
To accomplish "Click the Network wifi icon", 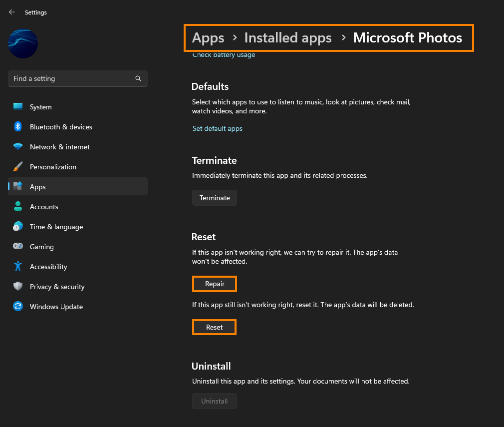I will (x=18, y=146).
